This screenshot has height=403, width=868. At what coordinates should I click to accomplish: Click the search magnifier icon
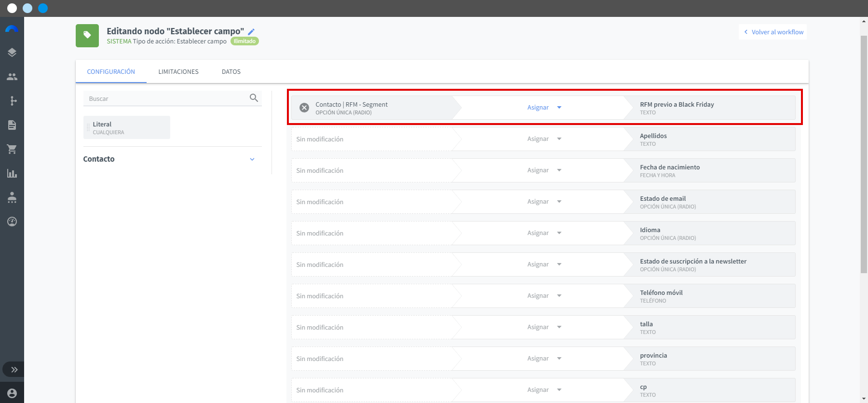tap(254, 98)
